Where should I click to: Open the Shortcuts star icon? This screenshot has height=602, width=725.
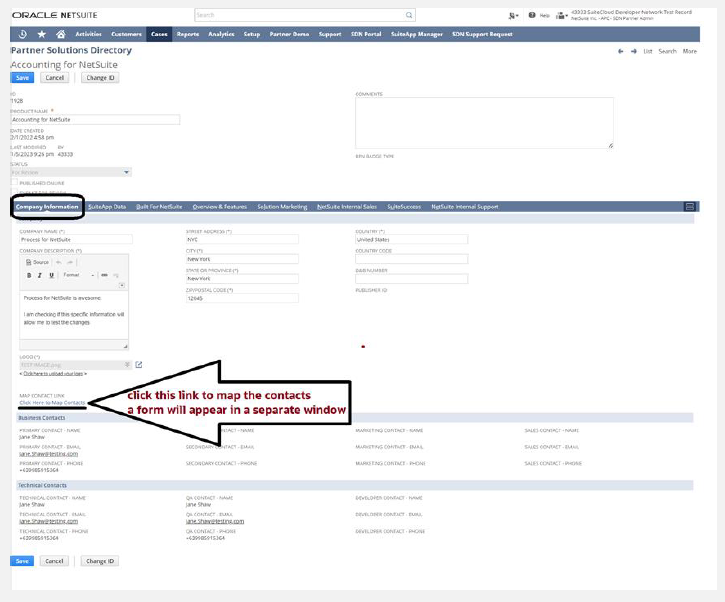point(42,34)
